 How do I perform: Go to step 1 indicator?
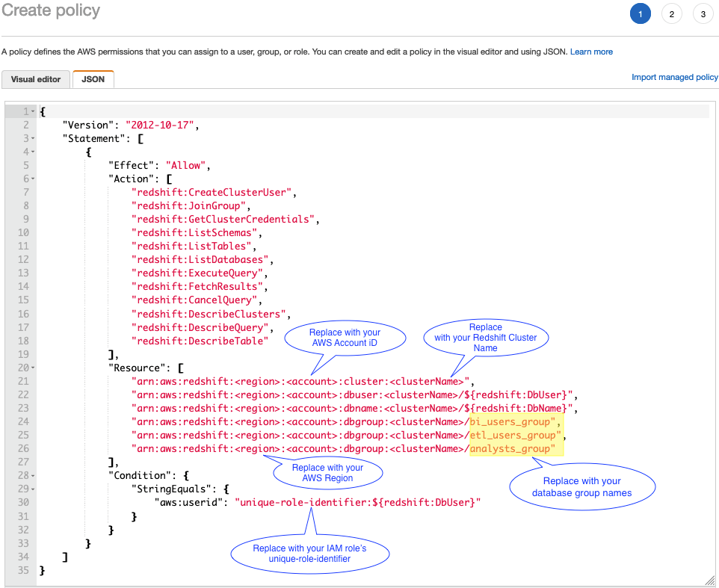pyautogui.click(x=640, y=13)
